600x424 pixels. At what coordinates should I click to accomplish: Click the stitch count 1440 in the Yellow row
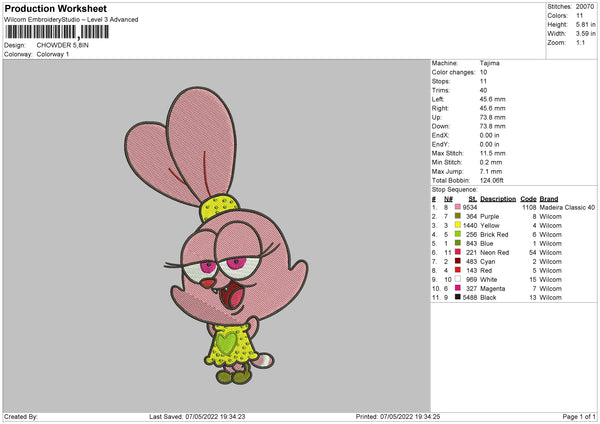tap(470, 225)
